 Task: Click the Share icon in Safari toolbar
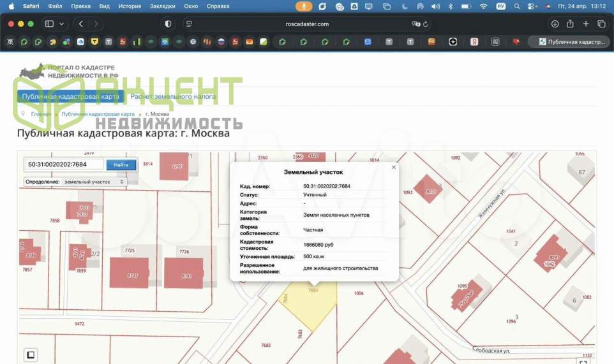pos(570,24)
